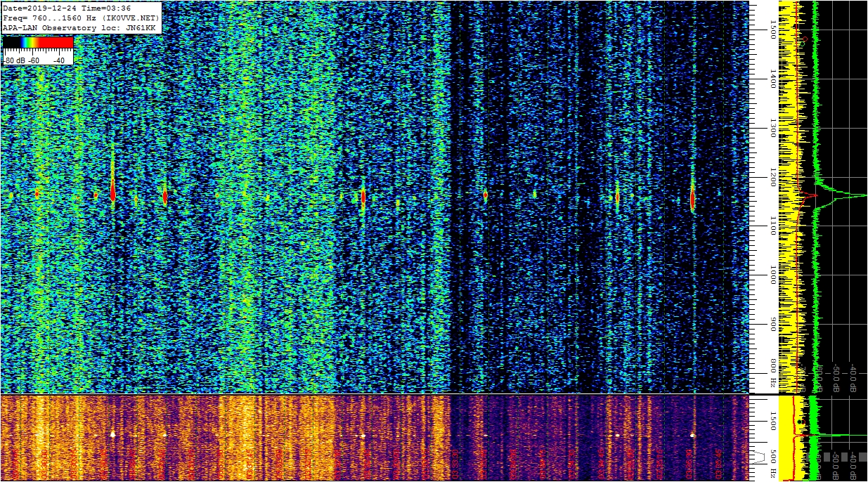This screenshot has width=868, height=482.
Task: Click the APA-LAN Observatory loc: JN61KK text
Action: [79, 27]
